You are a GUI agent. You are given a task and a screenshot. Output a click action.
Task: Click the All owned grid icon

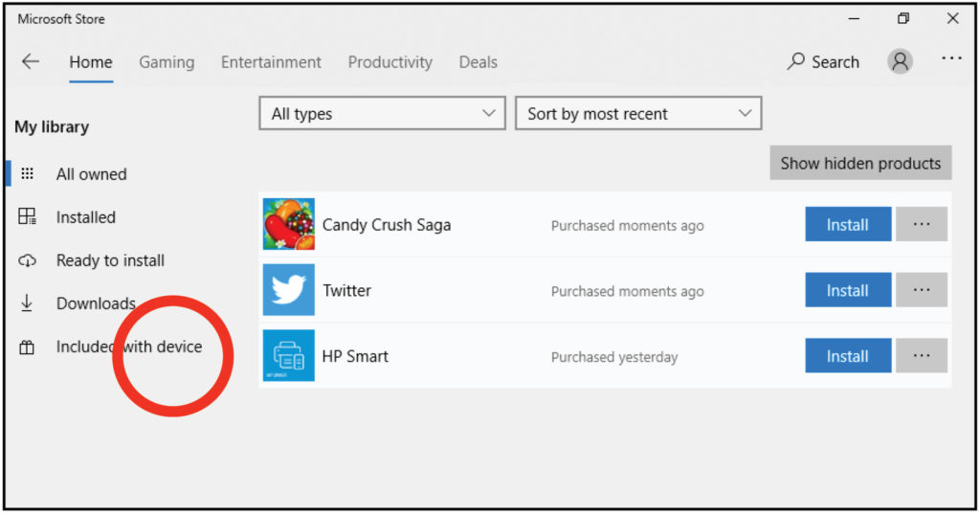coord(27,173)
